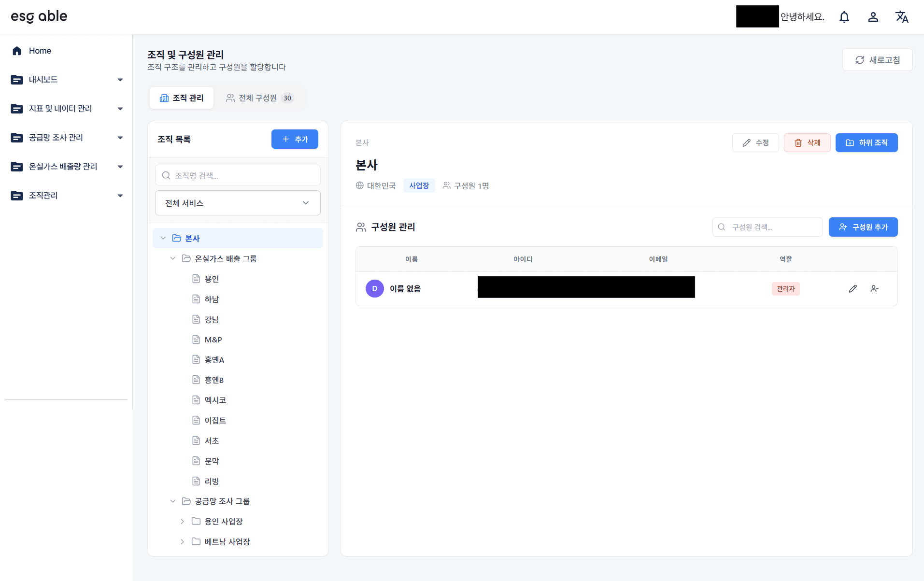Select 멕시코 in organization tree
The height and width of the screenshot is (581, 924).
tap(238, 400)
